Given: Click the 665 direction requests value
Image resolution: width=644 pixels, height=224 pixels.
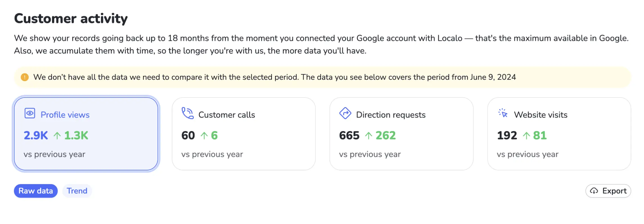Looking at the screenshot, I should [350, 135].
